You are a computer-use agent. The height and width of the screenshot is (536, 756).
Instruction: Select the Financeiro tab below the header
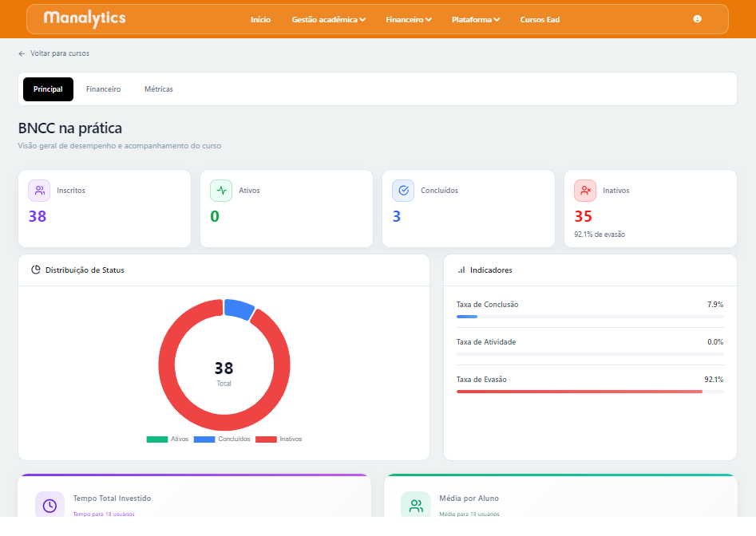point(103,89)
